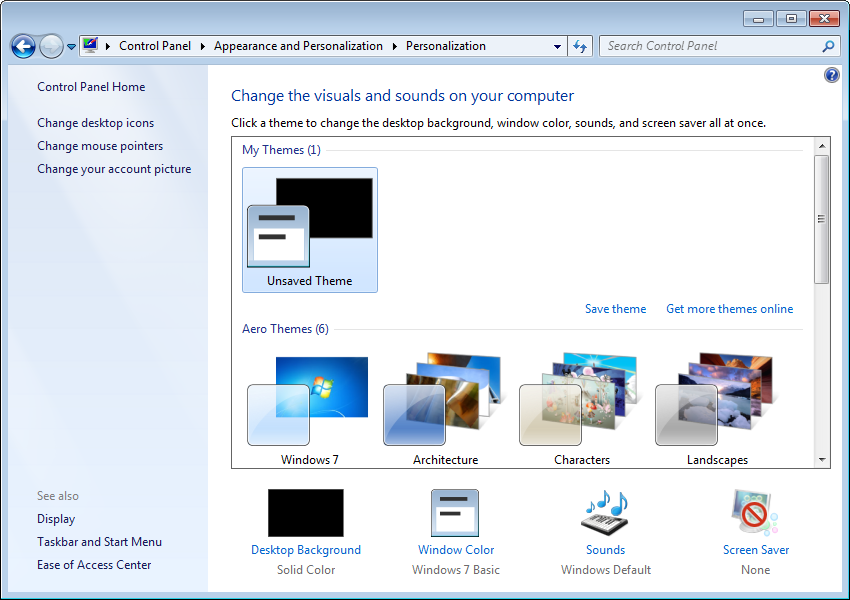
Task: Apply the Windows 7 Aero theme
Action: click(x=309, y=409)
